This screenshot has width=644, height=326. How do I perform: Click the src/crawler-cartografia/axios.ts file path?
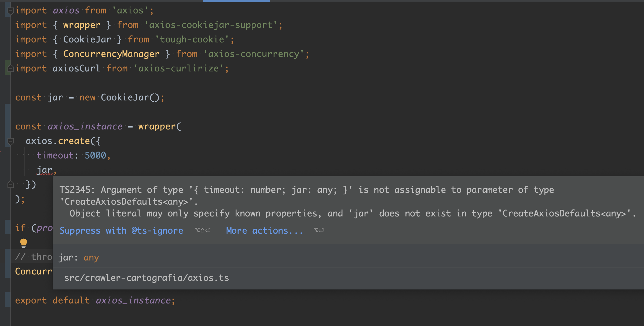click(x=146, y=278)
